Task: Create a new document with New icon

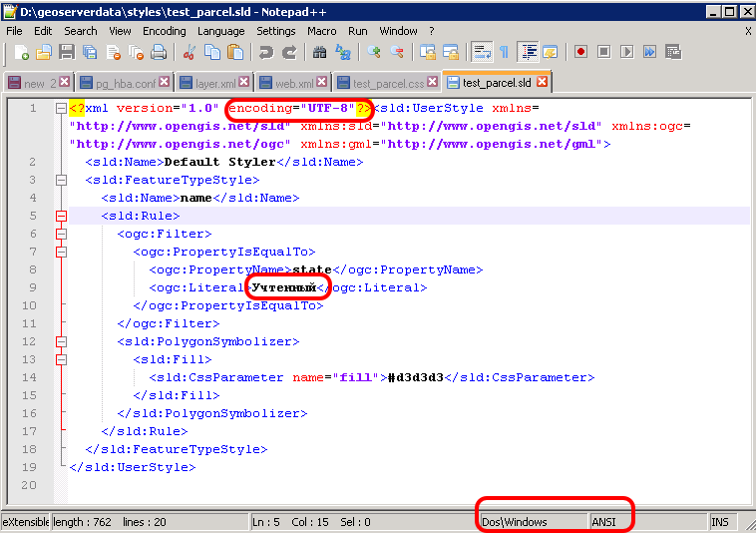Action: click(21, 52)
